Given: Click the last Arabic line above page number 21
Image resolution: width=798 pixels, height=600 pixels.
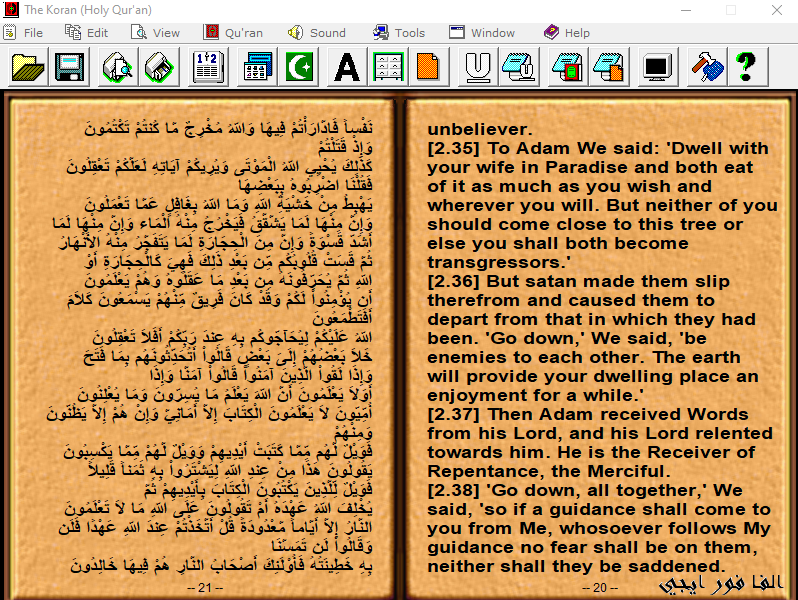Looking at the screenshot, I should 221,565.
